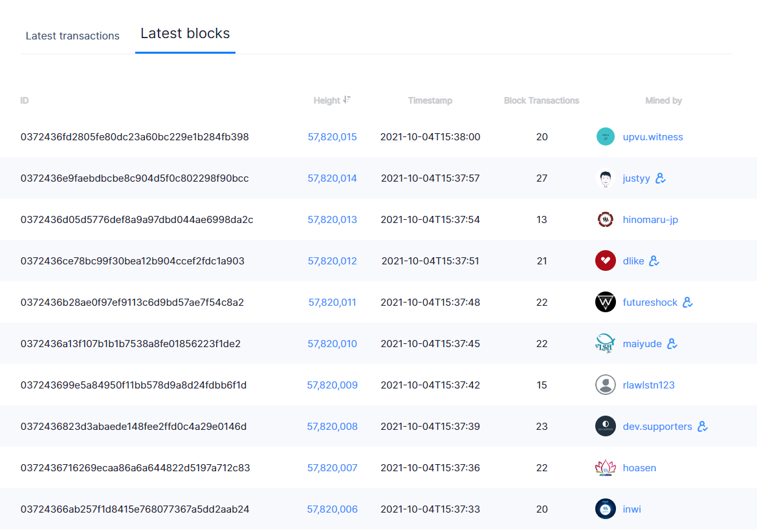Open block height 57,820,009

click(x=332, y=385)
